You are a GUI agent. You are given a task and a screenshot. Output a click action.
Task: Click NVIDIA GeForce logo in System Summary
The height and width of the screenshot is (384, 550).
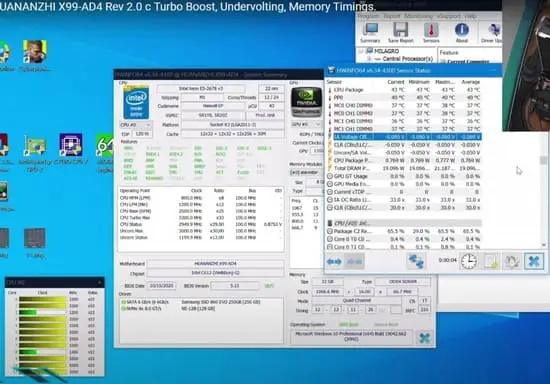[306, 102]
